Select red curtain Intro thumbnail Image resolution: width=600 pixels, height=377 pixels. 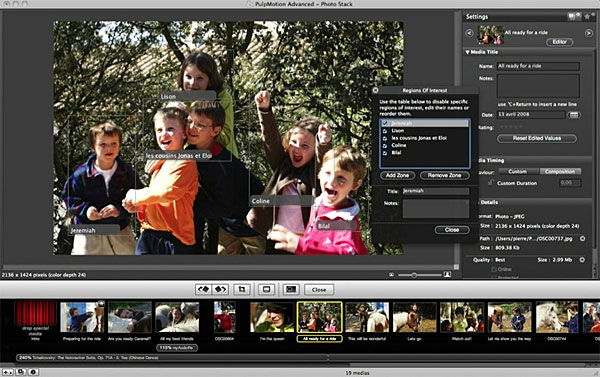(35, 313)
